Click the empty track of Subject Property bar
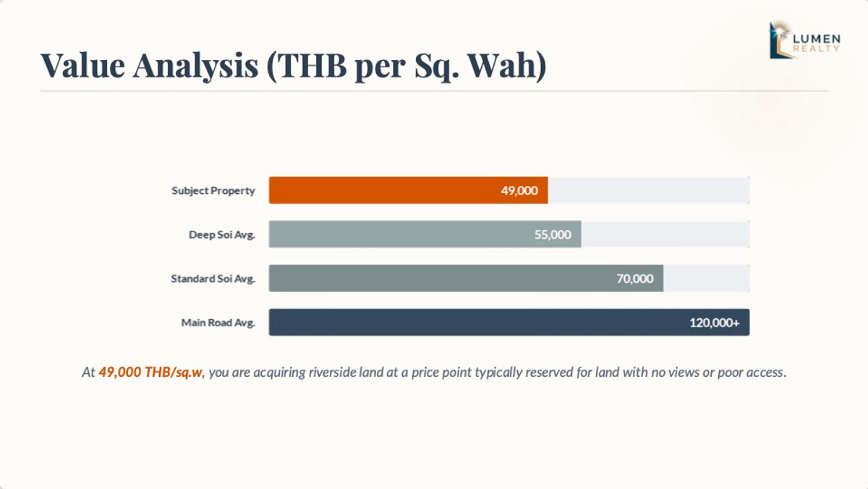The height and width of the screenshot is (489, 868). pyautogui.click(x=648, y=190)
